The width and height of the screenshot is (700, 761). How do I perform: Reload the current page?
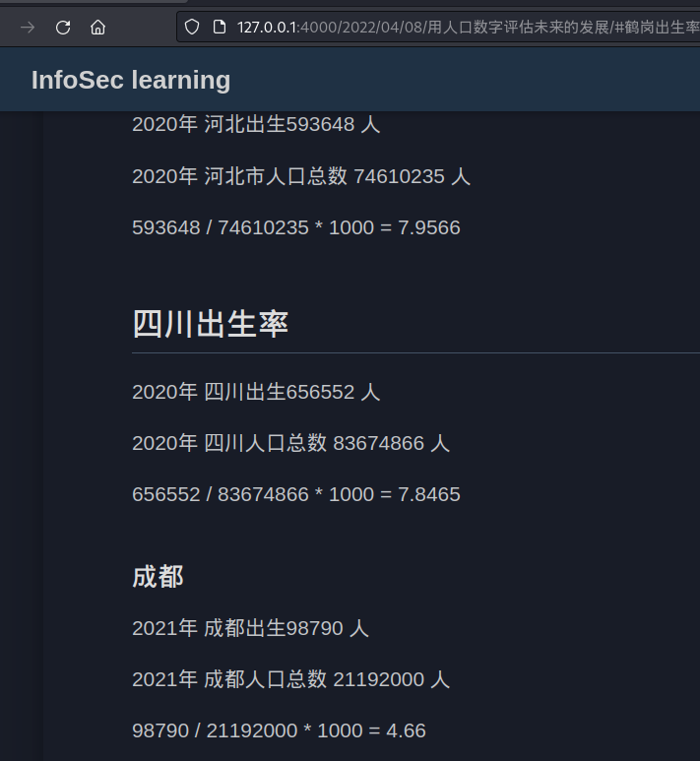pyautogui.click(x=63, y=27)
